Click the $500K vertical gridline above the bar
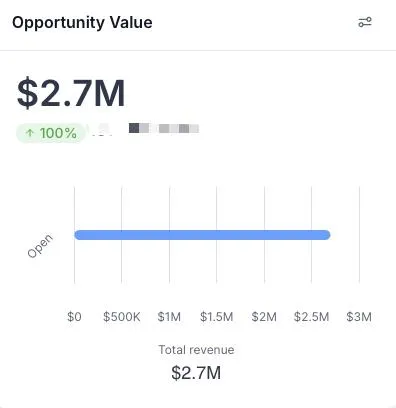This screenshot has height=408, width=396. coord(122,208)
